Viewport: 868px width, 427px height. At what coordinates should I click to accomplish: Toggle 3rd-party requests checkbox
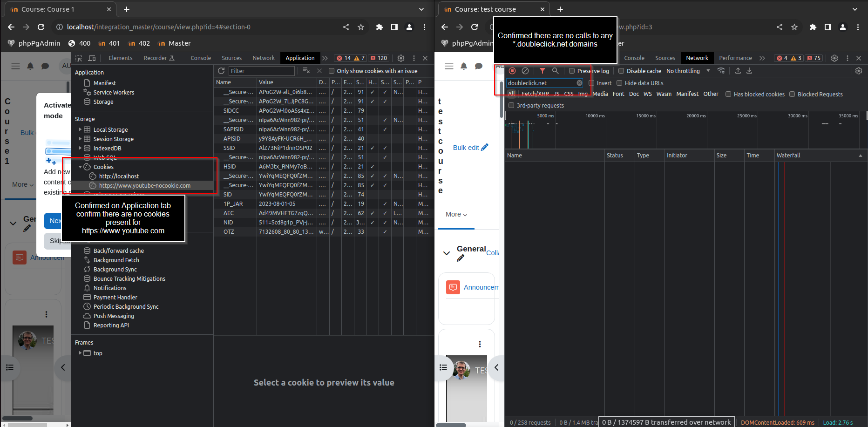click(511, 105)
